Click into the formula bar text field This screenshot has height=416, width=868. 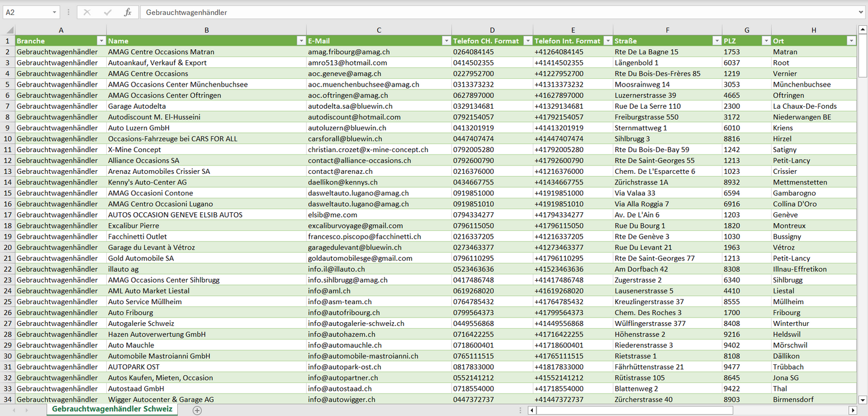(x=481, y=12)
